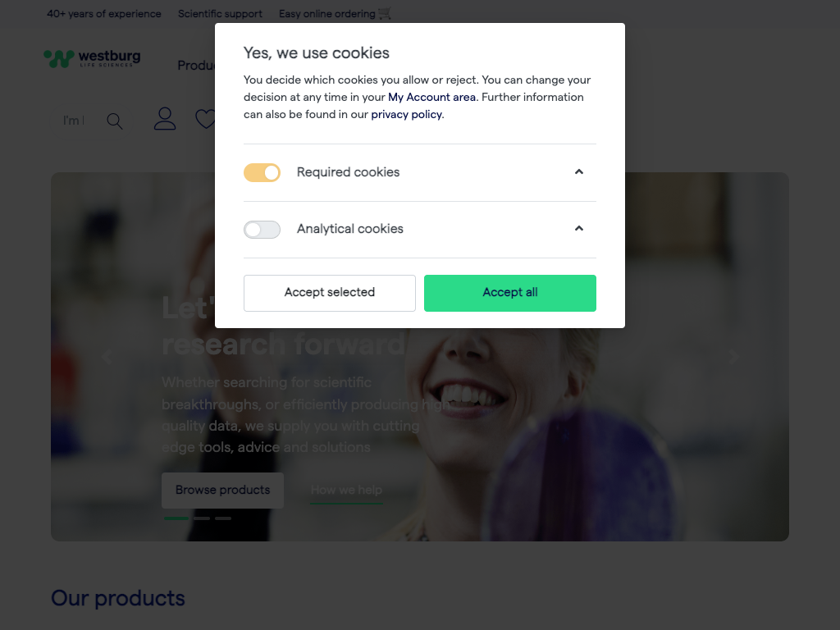Go to previous carousel slide arrow
The width and height of the screenshot is (840, 630).
click(106, 357)
